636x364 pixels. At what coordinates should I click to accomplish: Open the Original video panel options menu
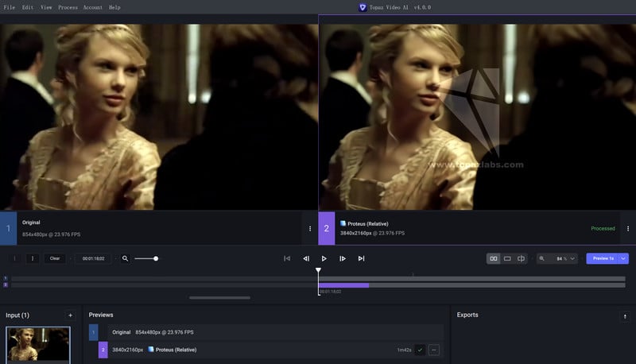(x=310, y=228)
